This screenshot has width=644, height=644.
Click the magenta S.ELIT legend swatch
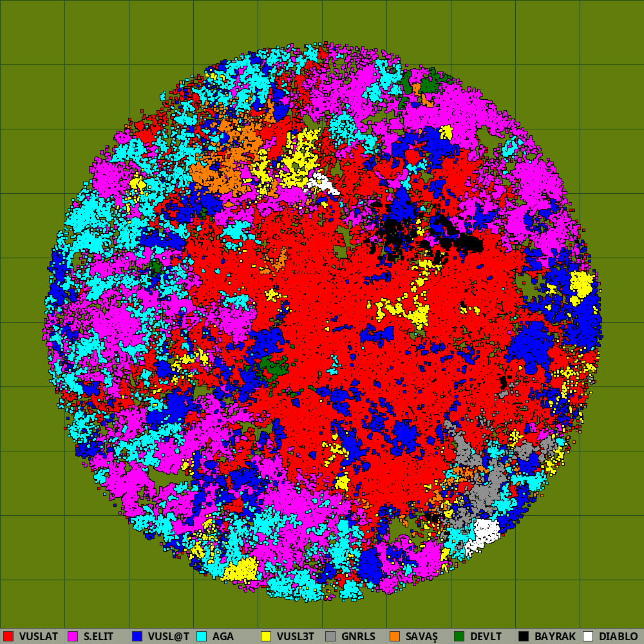[x=73, y=636]
